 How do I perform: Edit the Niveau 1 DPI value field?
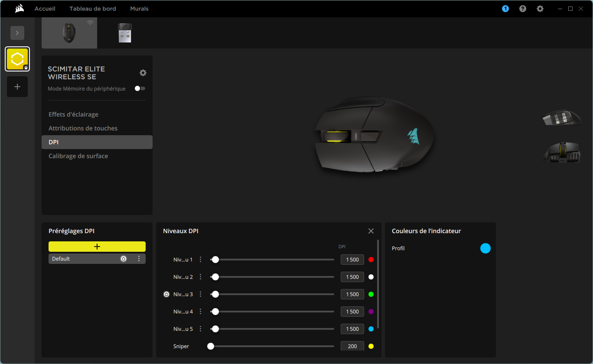click(x=352, y=260)
